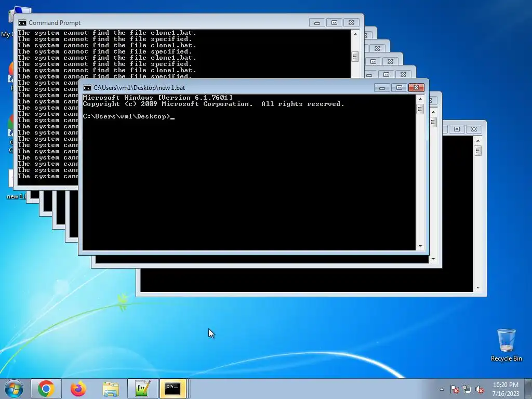The height and width of the screenshot is (399, 532).
Task: Switch to Notepad++ on the taskbar
Action: coord(143,389)
